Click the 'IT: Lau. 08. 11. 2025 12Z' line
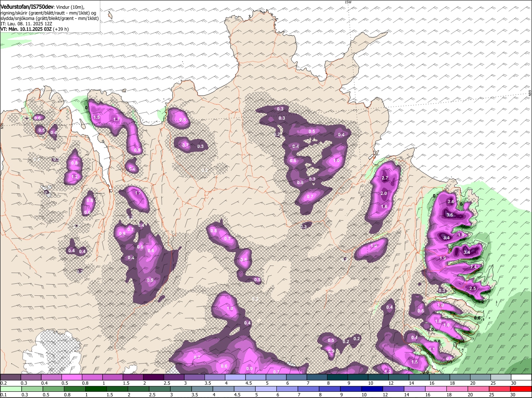The height and width of the screenshot is (398, 532). [26, 24]
